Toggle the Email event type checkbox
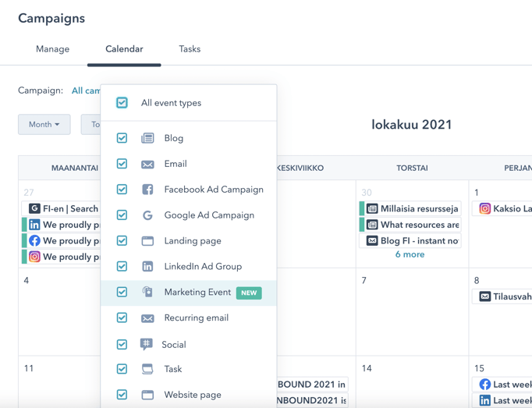Screen dimensions: 532x408 click(x=122, y=164)
